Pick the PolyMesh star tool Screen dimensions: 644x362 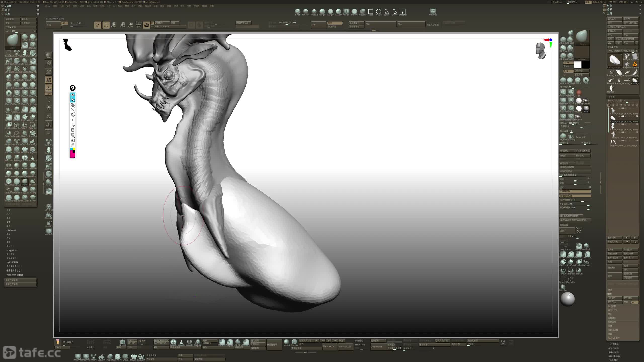627,65
